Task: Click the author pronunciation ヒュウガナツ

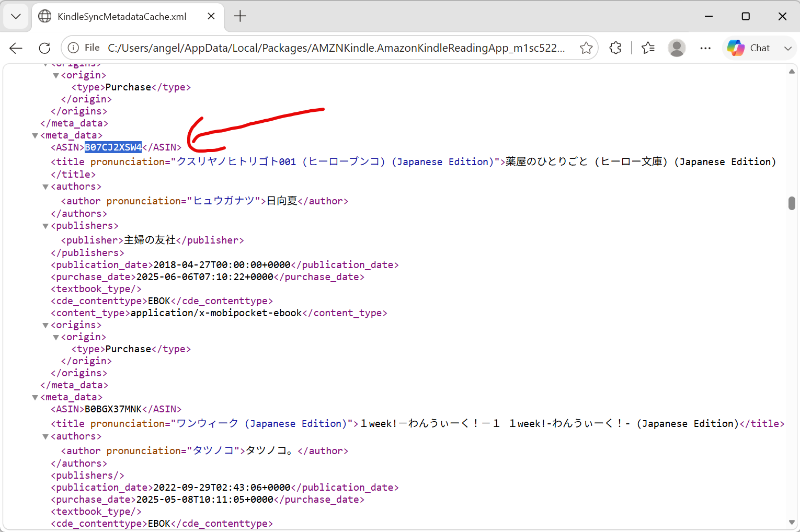Action: (x=224, y=201)
